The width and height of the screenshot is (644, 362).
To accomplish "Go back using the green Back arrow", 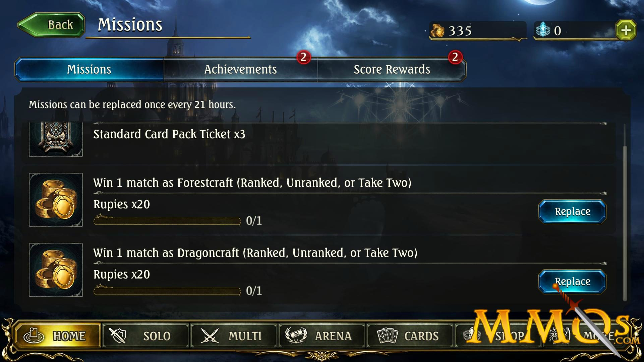I will 51,25.
